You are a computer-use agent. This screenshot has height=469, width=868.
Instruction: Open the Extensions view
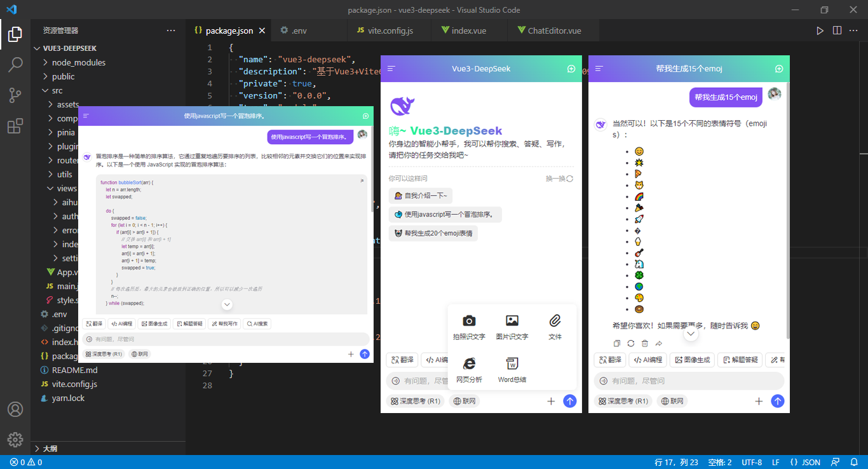(x=15, y=126)
